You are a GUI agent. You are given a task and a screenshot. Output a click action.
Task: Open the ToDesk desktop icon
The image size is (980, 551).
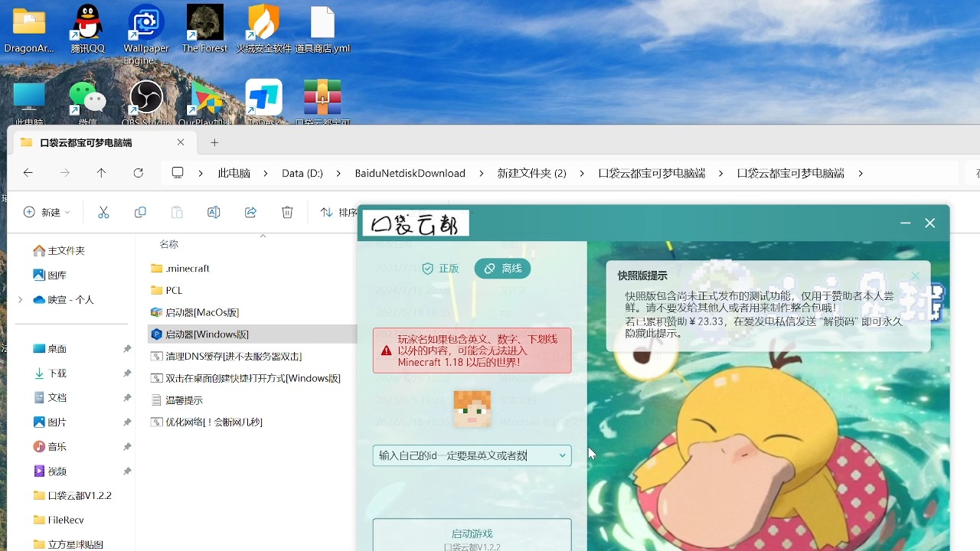[x=263, y=102]
